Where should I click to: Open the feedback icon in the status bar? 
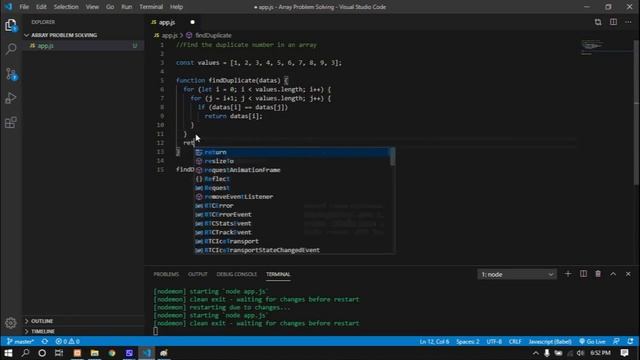616,341
